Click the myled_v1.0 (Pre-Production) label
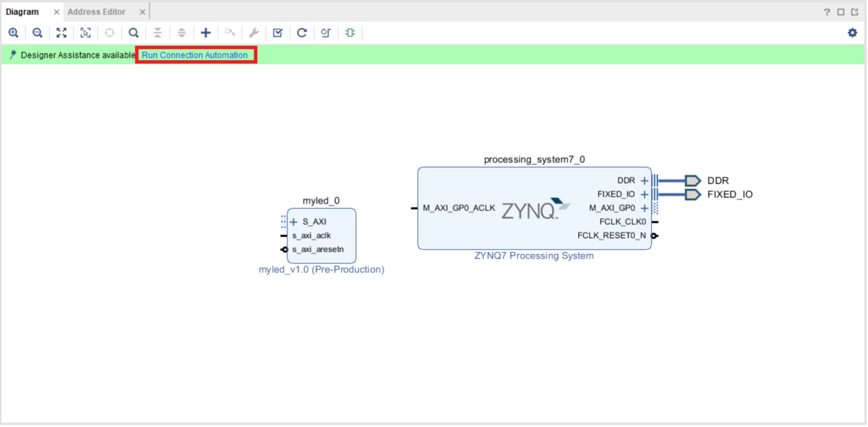This screenshot has height=427, width=868. point(322,270)
